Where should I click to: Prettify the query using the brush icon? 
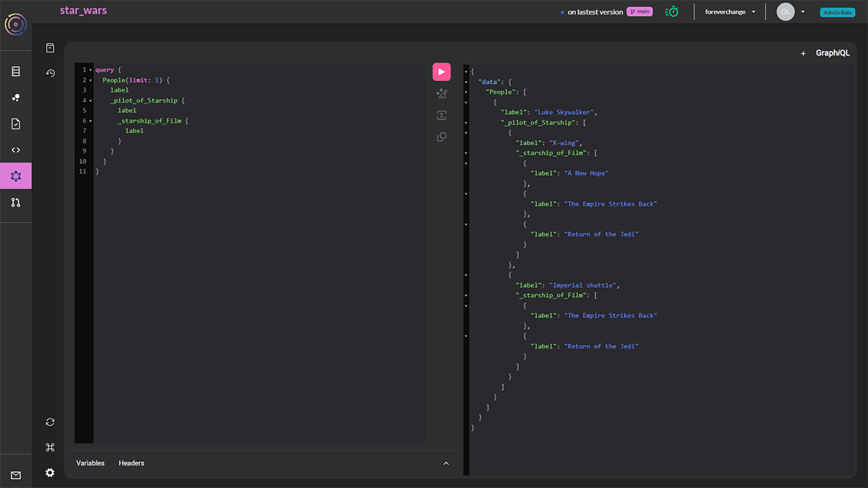tap(441, 93)
